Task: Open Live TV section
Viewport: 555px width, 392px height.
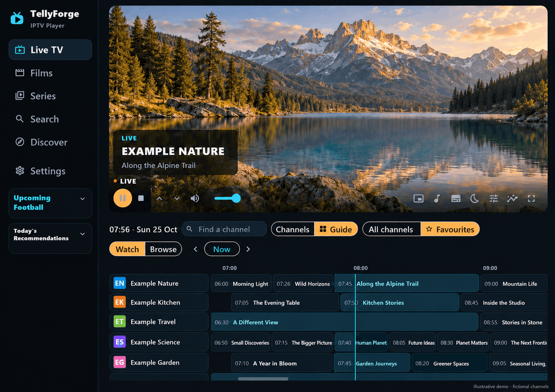Action: 51,50
